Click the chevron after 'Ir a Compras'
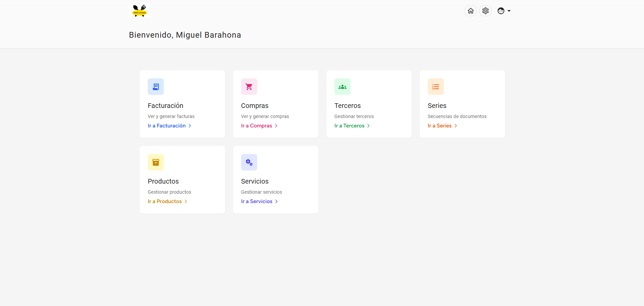Image resolution: width=644 pixels, height=306 pixels. click(276, 126)
